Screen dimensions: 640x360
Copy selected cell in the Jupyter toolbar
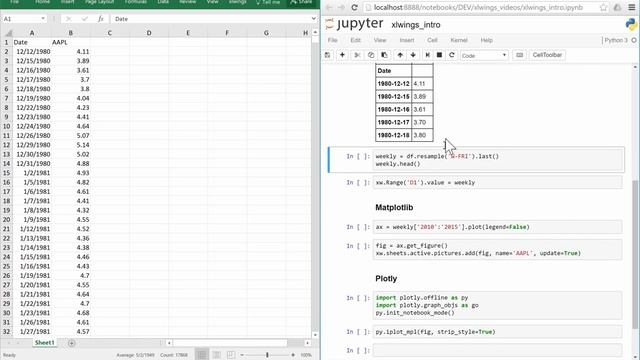coord(371,55)
